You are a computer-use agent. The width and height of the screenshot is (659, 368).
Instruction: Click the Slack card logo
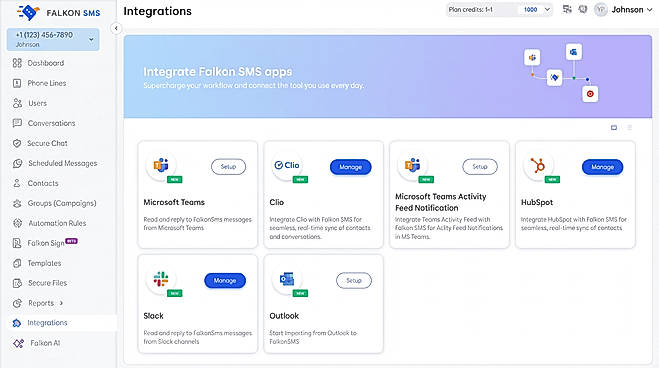click(x=161, y=279)
